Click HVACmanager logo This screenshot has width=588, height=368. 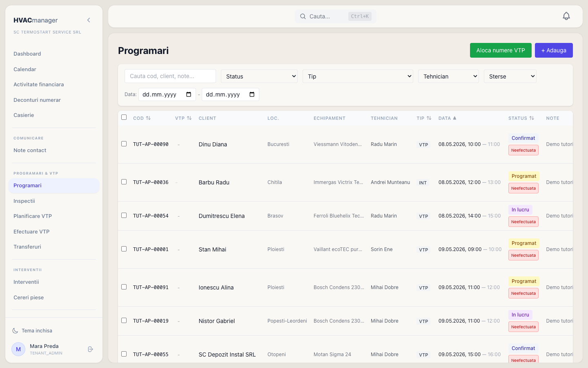click(36, 20)
